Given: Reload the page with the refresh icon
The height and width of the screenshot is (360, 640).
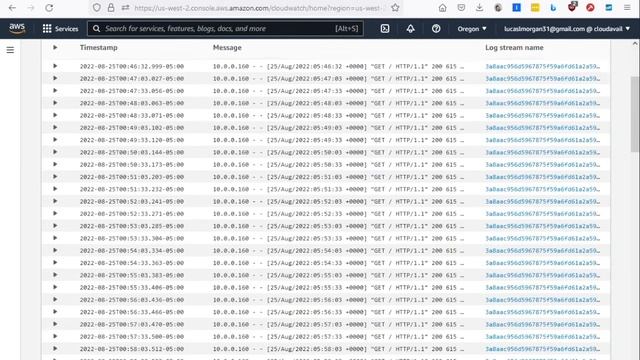Looking at the screenshot, I should point(49,8).
